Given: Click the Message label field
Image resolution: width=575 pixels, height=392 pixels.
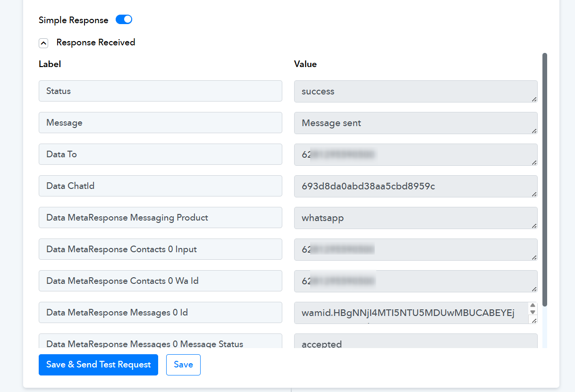Looking at the screenshot, I should tap(160, 123).
